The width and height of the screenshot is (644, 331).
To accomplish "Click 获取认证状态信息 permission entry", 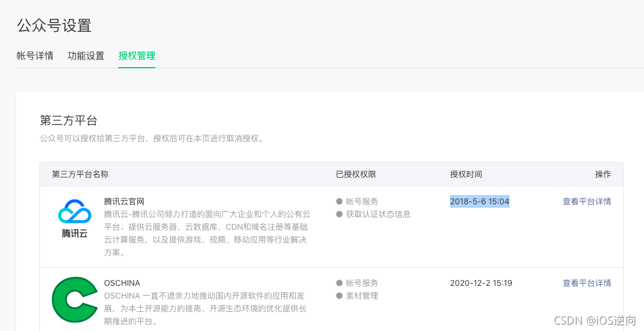I will point(374,214).
